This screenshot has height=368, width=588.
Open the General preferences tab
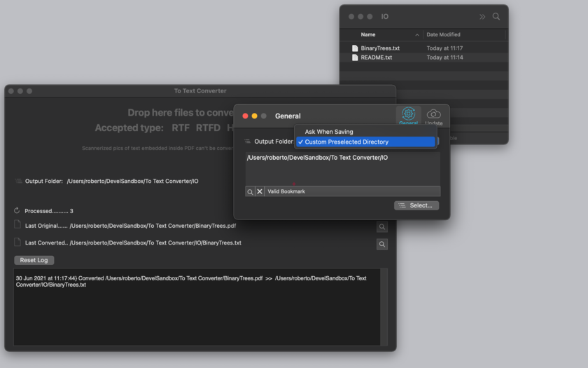click(408, 116)
